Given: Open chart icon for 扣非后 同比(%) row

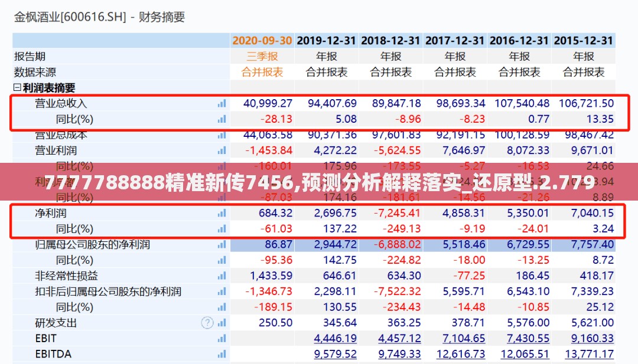Looking at the screenshot, I should pos(222,307).
